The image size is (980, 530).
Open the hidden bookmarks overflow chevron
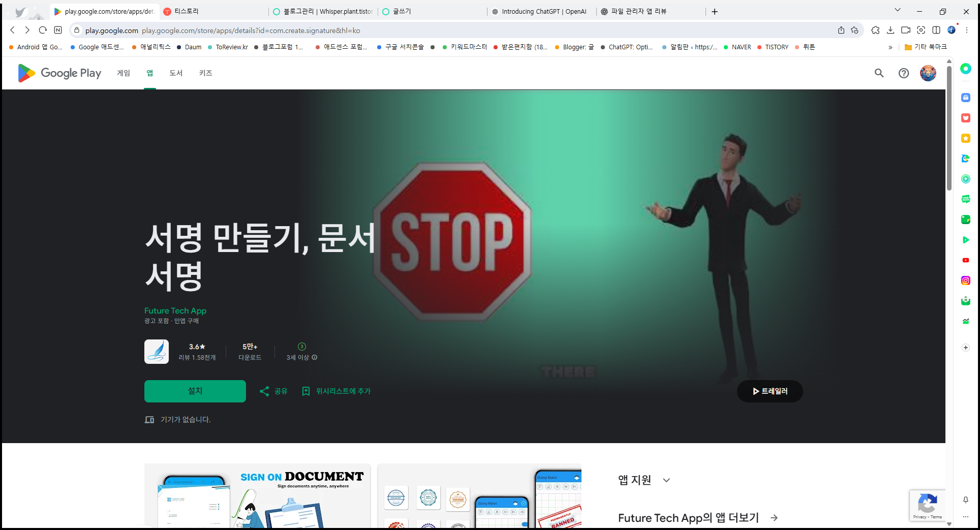tap(891, 47)
